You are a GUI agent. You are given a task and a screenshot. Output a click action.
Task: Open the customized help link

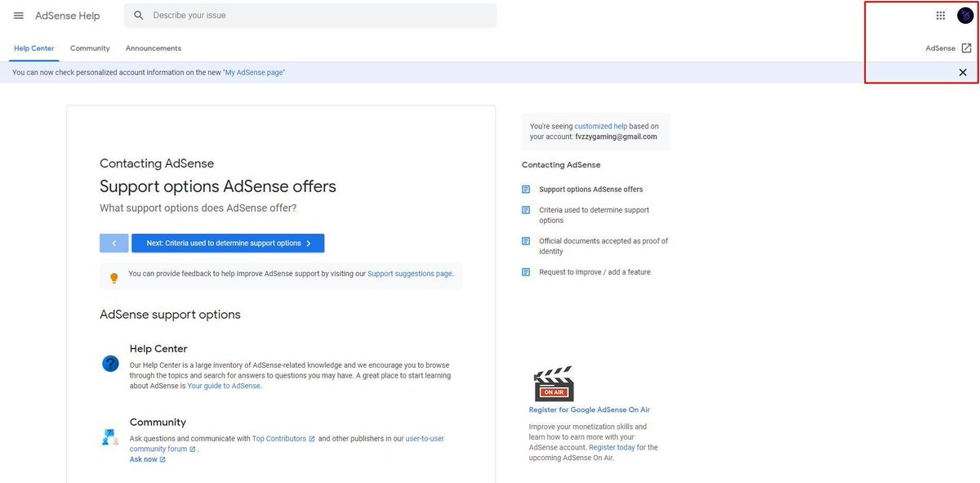[x=601, y=127]
